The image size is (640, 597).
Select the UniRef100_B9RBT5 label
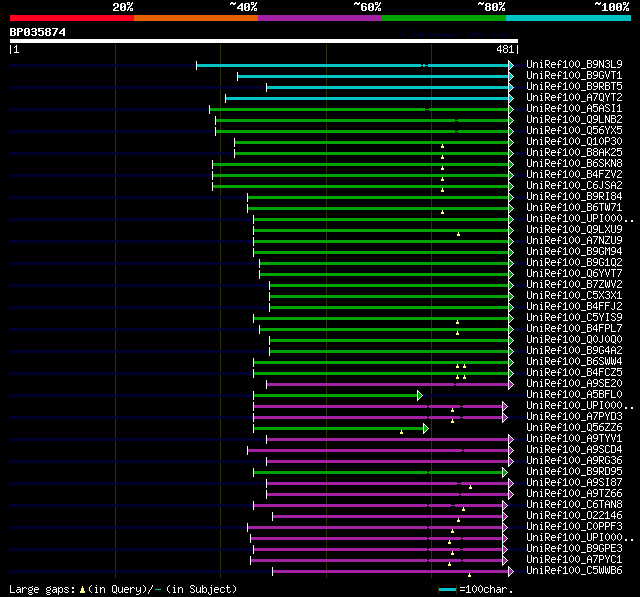(x=574, y=87)
